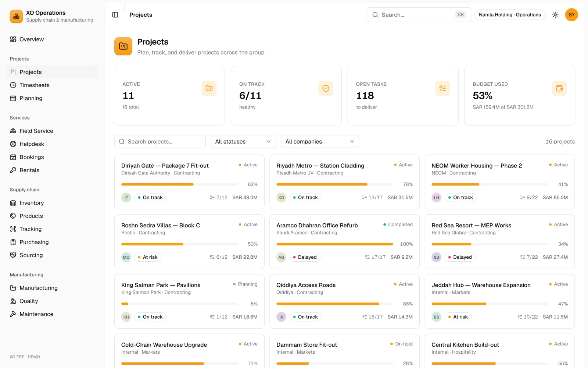
Task: Switch light/dark theme via sun icon
Action: click(x=555, y=15)
